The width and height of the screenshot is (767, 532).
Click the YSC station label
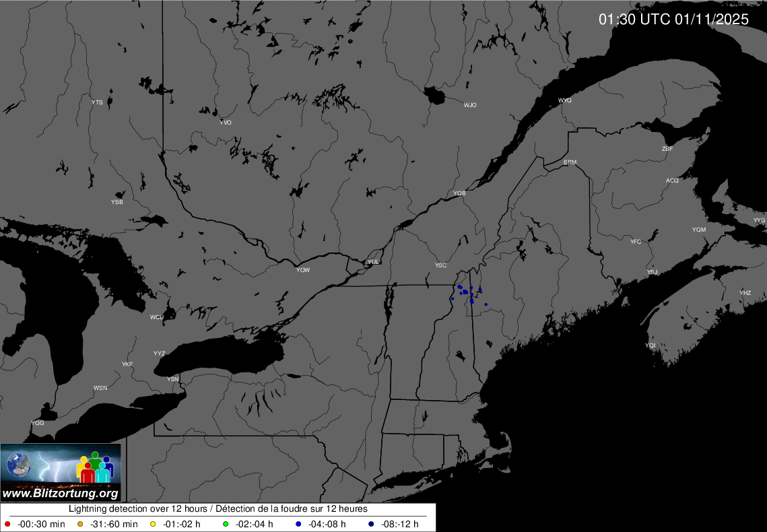(440, 265)
